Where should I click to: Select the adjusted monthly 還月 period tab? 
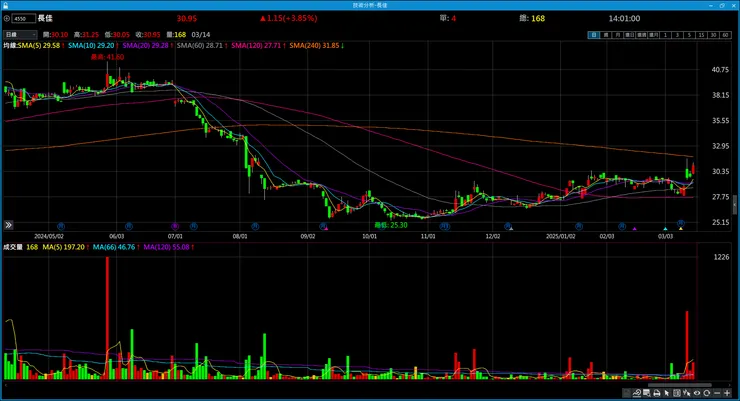(654, 35)
